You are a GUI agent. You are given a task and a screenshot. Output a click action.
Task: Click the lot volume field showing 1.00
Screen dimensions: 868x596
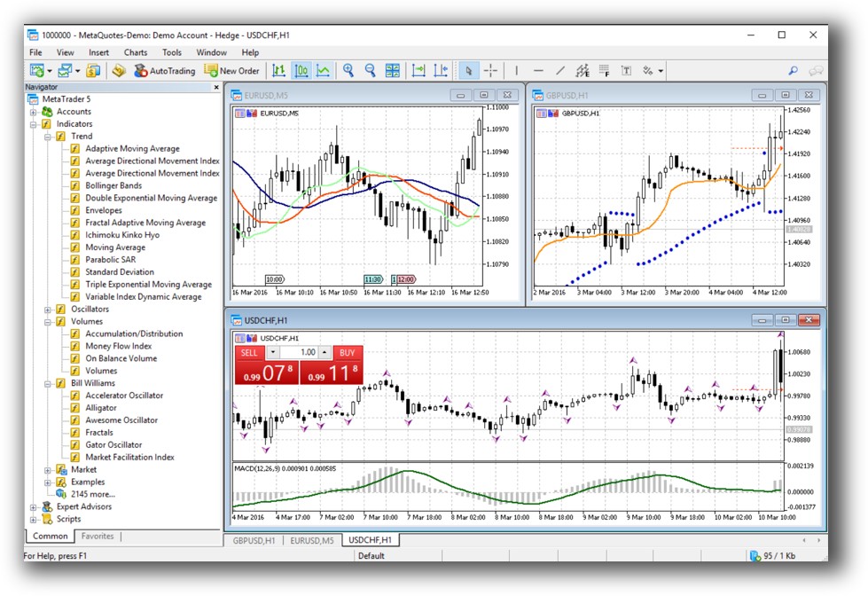(306, 352)
